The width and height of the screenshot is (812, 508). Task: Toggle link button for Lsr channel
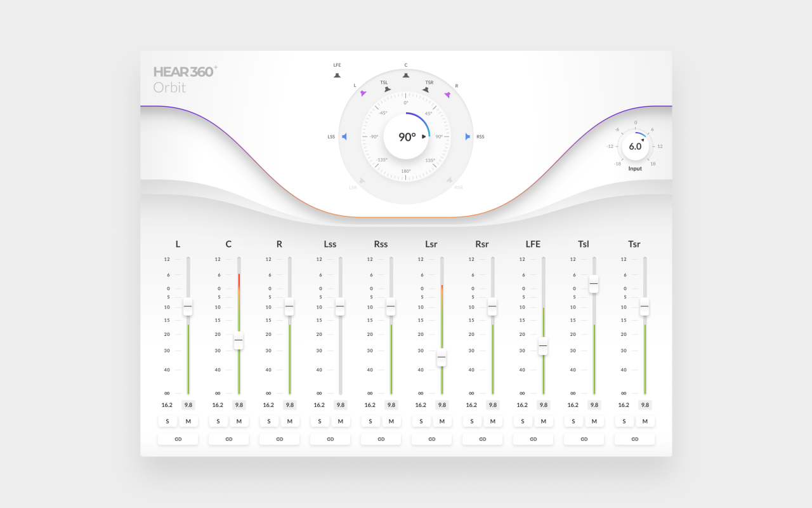coord(431,439)
